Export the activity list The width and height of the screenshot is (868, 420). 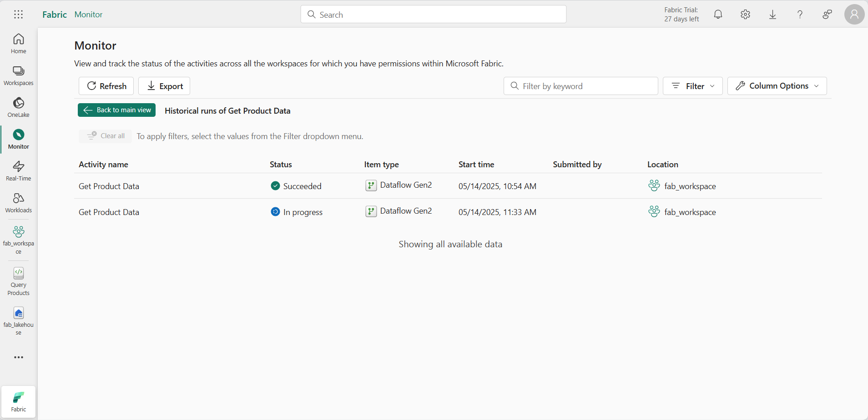164,86
